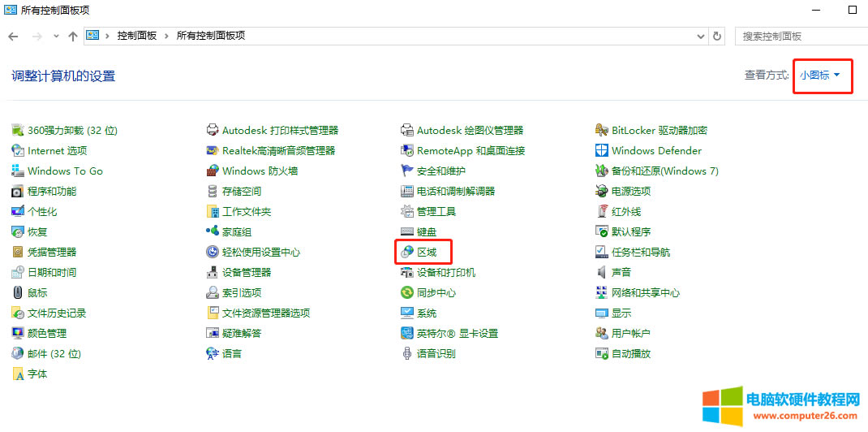Open the 查看方式 小图标 dropdown

pos(820,76)
